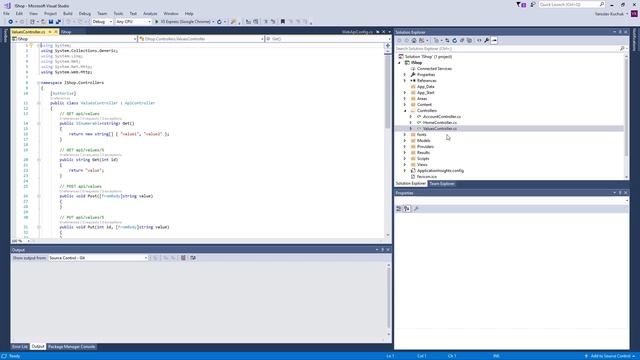The height and width of the screenshot is (360, 640).
Task: Click Collapse All icon in Solution Explorer
Action: (x=462, y=40)
